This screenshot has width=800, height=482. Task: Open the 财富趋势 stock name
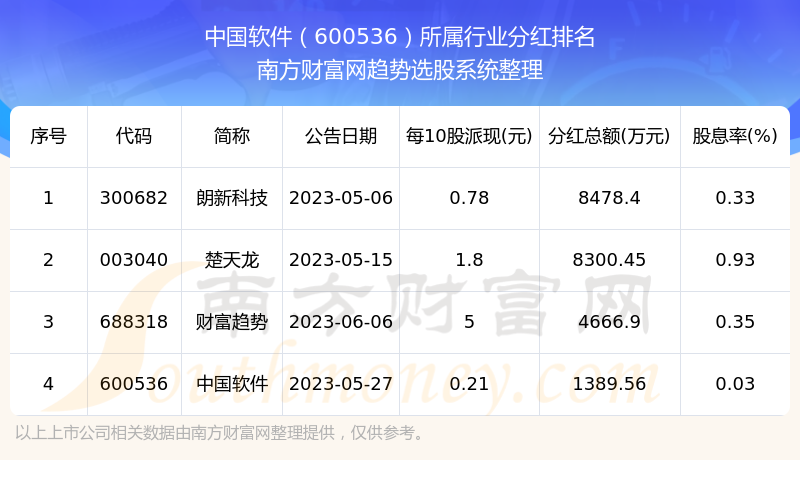232,322
